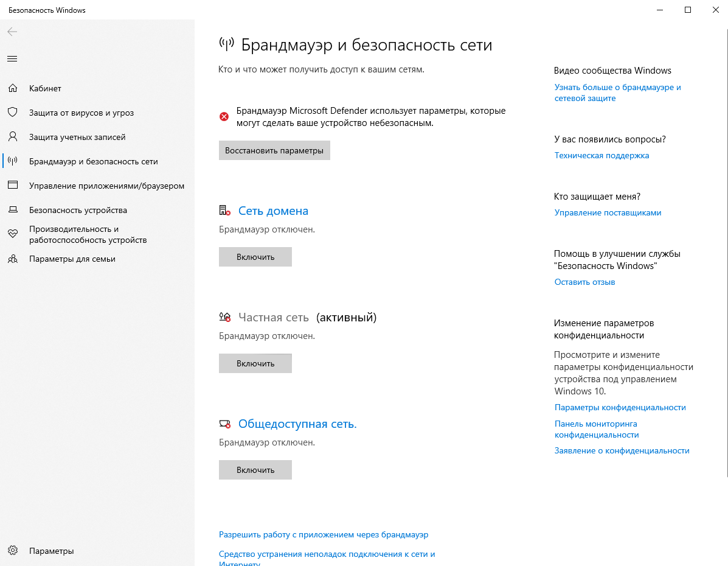Click the back arrow icon
Image resolution: width=728 pixels, height=566 pixels.
tap(13, 32)
